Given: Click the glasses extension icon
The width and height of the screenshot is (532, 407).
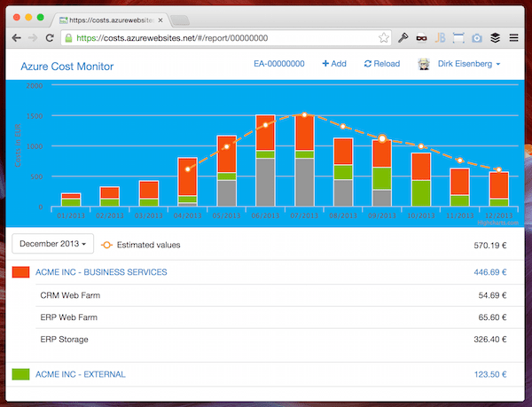Looking at the screenshot, I should click(x=421, y=38).
